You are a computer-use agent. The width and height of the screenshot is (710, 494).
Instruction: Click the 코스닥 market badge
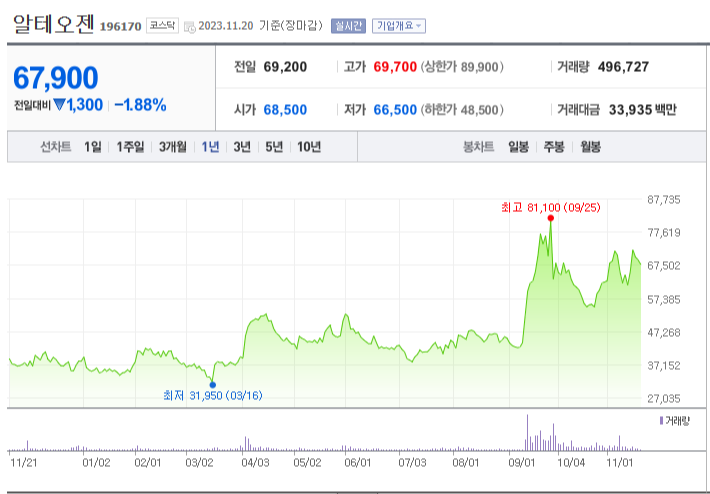(x=163, y=26)
